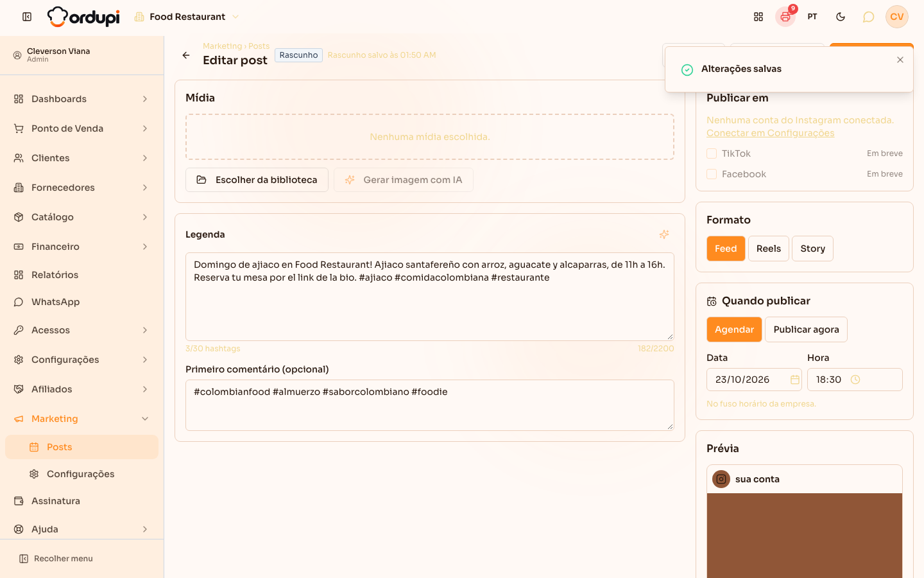Expand the Dashboards menu
This screenshot has height=578, width=924.
pyautogui.click(x=82, y=99)
